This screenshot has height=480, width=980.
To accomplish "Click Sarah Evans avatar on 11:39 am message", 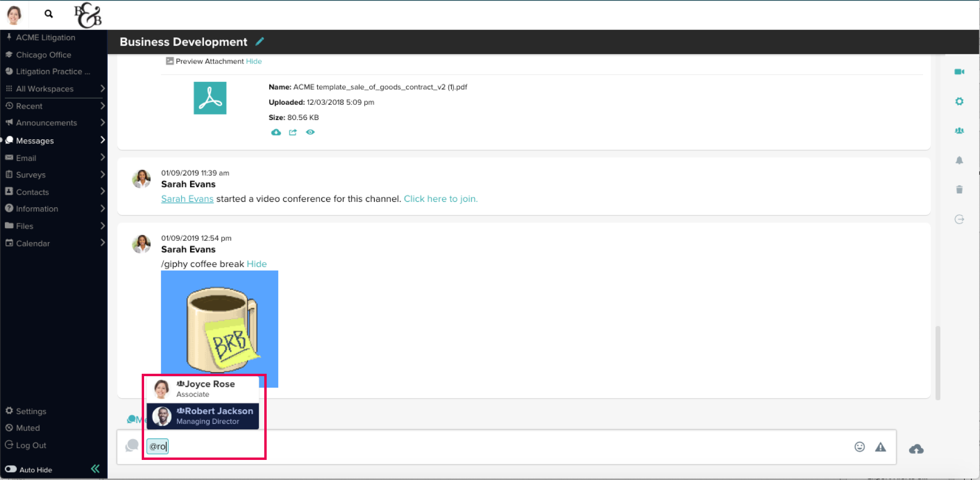I will (141, 179).
